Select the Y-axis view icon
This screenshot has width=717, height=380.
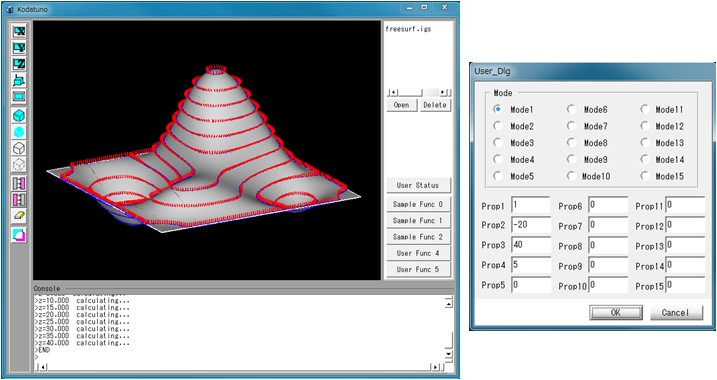[19, 48]
